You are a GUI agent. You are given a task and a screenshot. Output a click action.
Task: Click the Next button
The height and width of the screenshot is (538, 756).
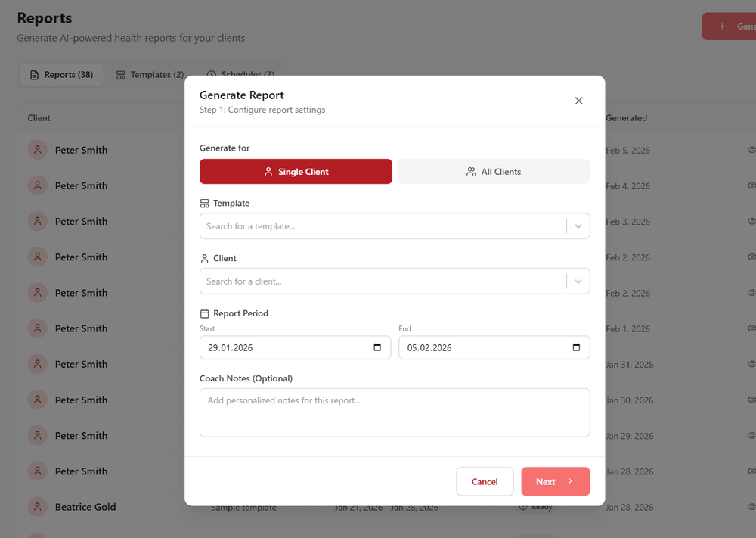point(555,481)
